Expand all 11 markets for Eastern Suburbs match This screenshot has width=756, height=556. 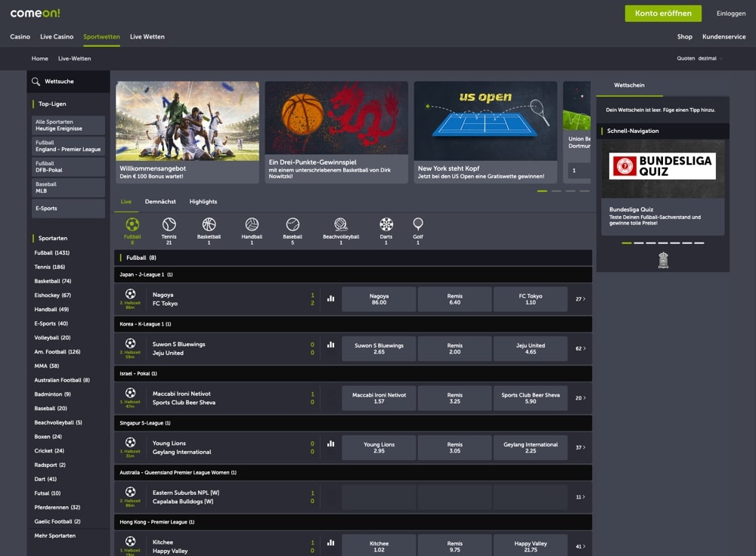click(581, 497)
